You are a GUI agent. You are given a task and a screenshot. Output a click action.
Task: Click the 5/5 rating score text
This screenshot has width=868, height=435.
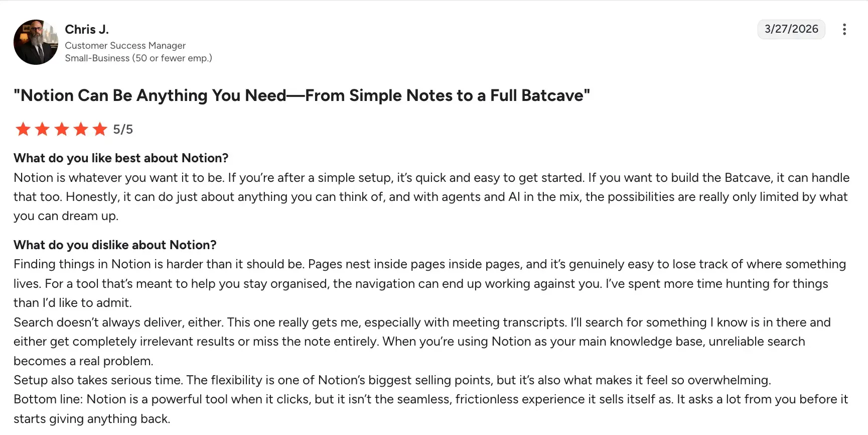tap(123, 130)
